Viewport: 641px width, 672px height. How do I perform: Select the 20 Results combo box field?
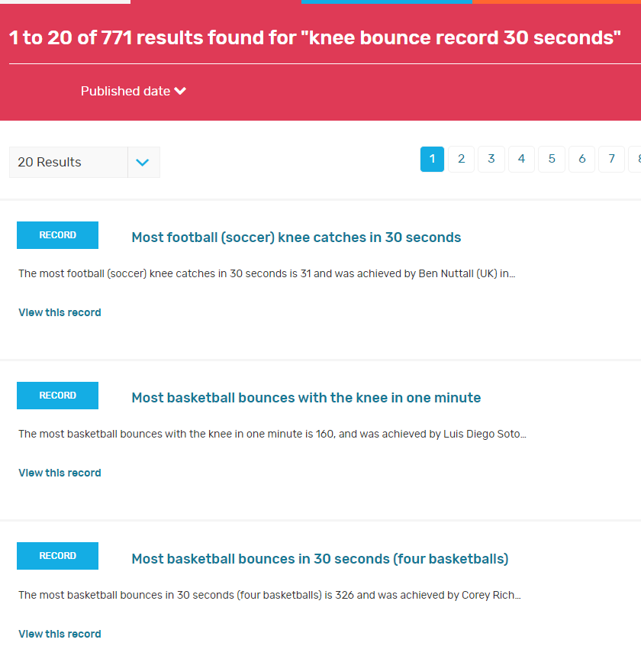click(x=85, y=162)
